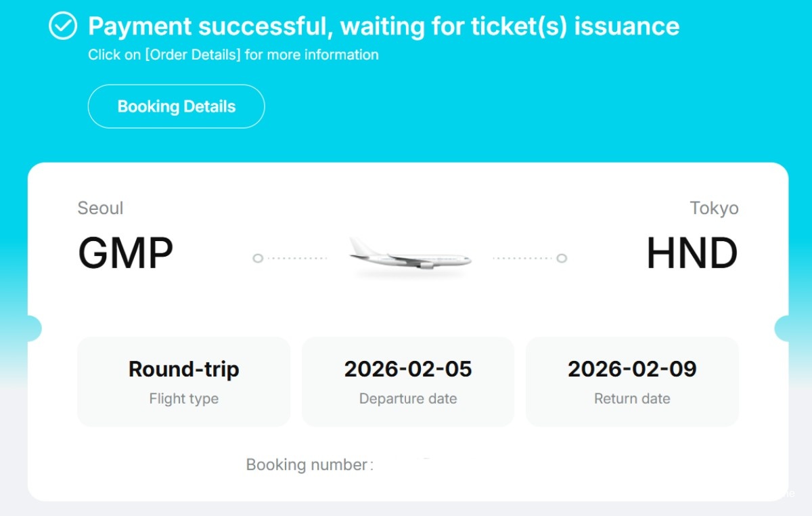Click the Tokyo city label

(714, 208)
